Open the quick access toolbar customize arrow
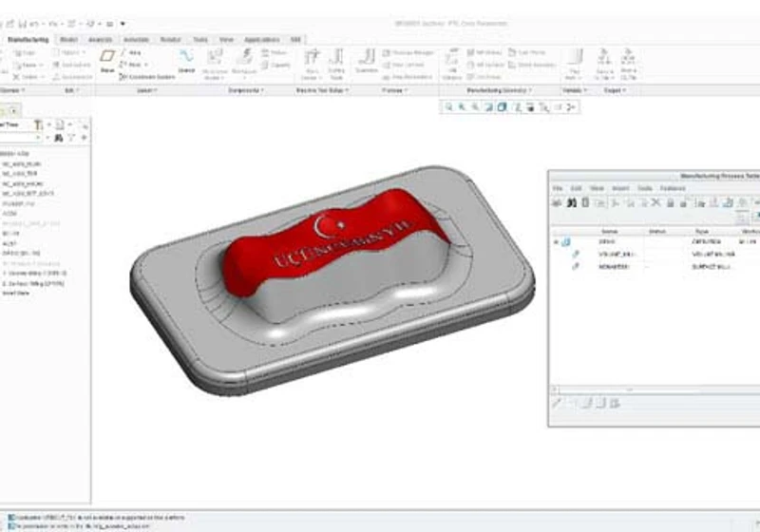The image size is (760, 532). (x=123, y=23)
